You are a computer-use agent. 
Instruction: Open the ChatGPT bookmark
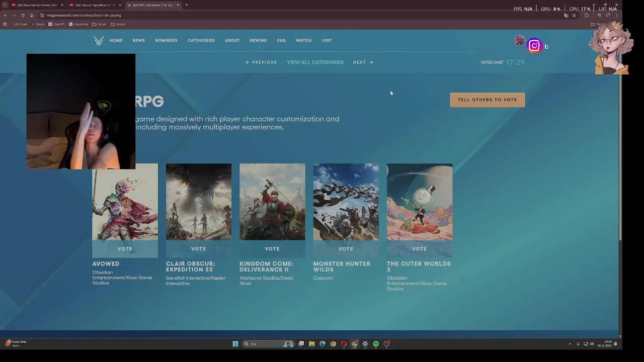coord(57,24)
